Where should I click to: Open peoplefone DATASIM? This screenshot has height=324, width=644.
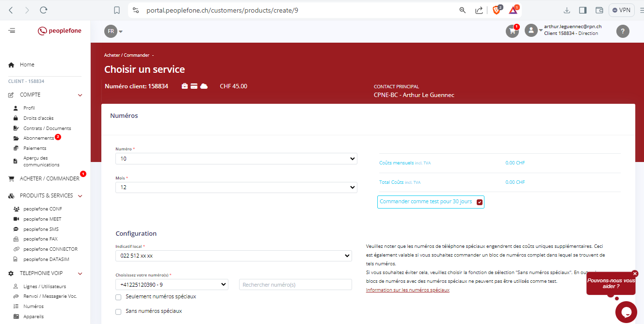[x=46, y=259]
